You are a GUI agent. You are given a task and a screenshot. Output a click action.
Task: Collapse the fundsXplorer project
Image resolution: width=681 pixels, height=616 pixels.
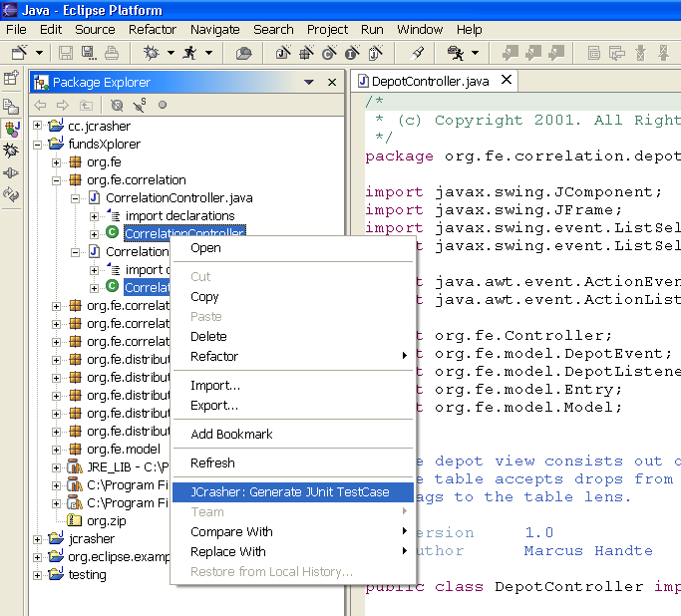38,145
